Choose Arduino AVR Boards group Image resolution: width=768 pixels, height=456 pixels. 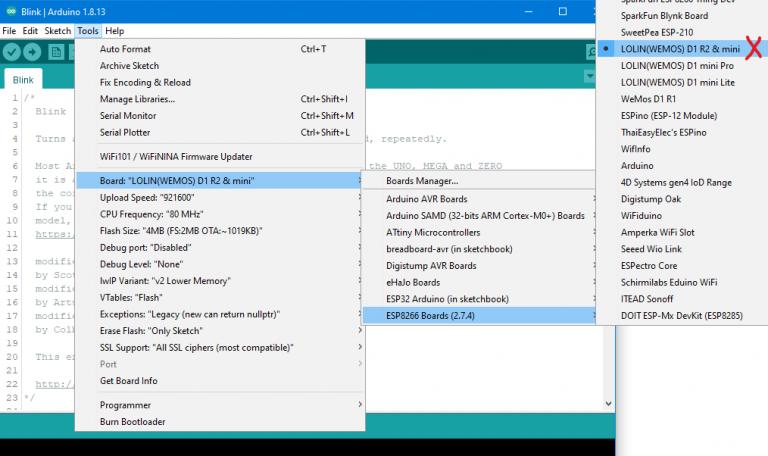426,199
